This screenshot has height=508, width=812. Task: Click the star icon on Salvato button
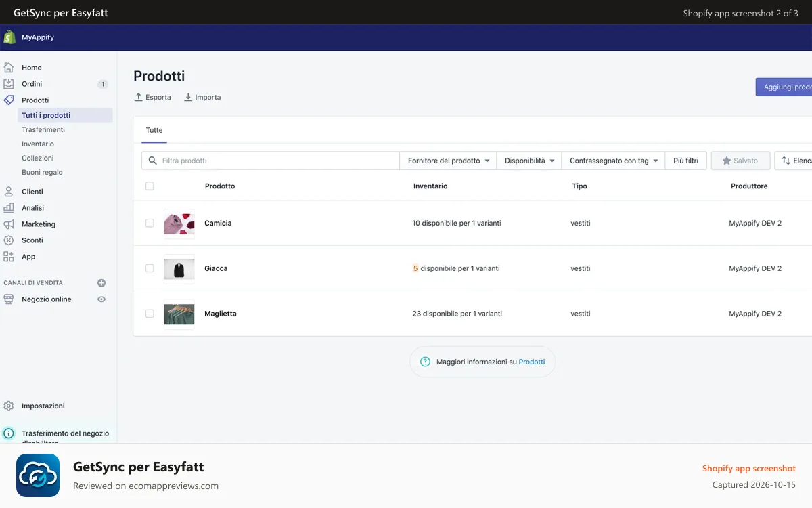(727, 161)
